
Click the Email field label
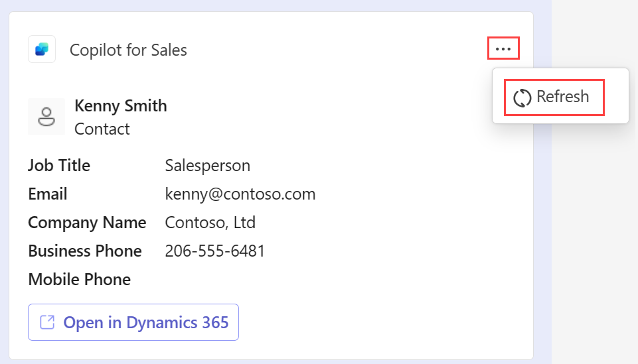(47, 194)
